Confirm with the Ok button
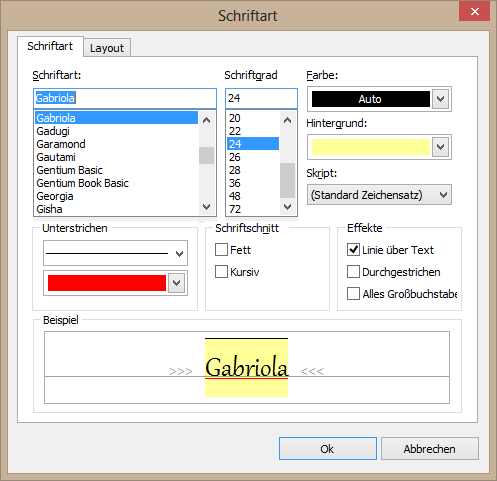 (328, 449)
